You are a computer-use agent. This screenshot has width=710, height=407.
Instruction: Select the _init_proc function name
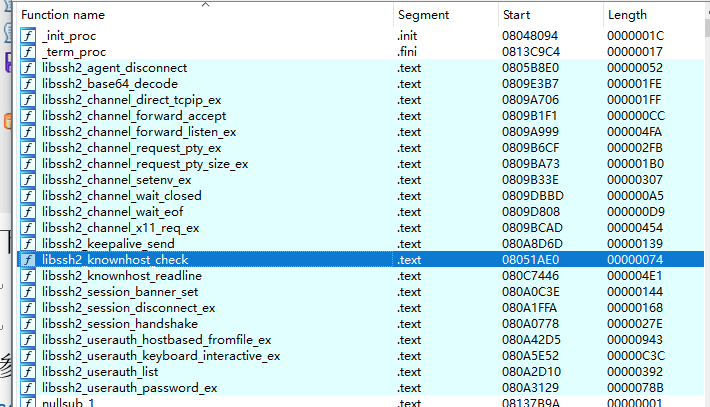(x=69, y=36)
